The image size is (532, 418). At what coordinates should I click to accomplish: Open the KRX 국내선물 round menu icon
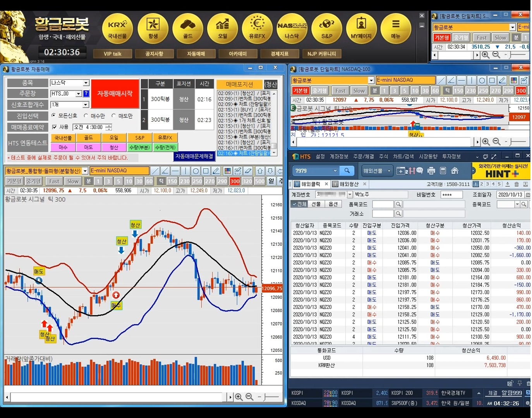[117, 28]
